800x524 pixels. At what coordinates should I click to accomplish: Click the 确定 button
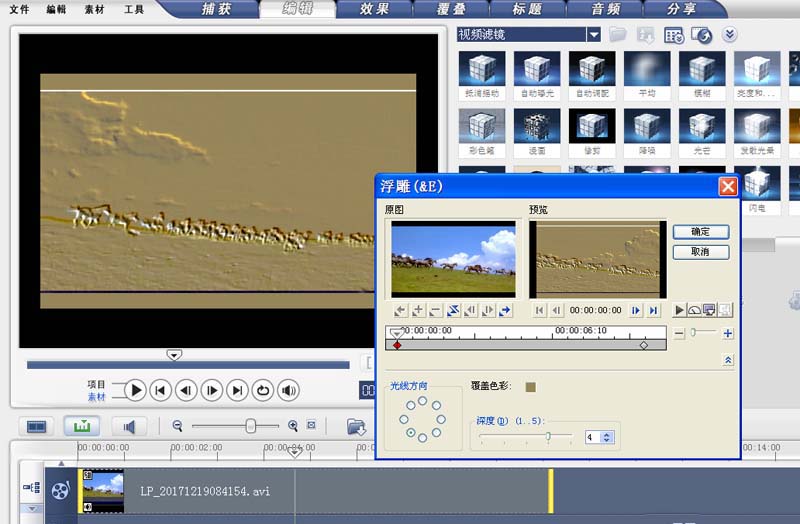click(x=700, y=232)
